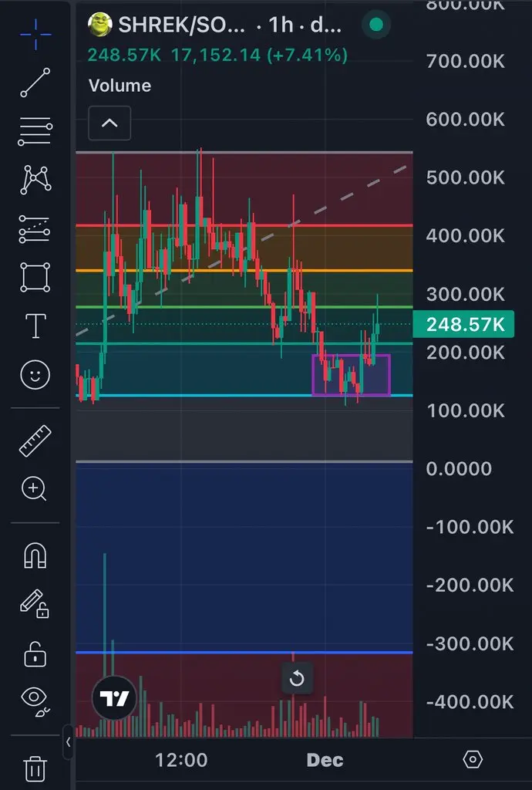Image resolution: width=532 pixels, height=790 pixels.
Task: Select the red horizontal Fibonacci level
Action: 244,226
